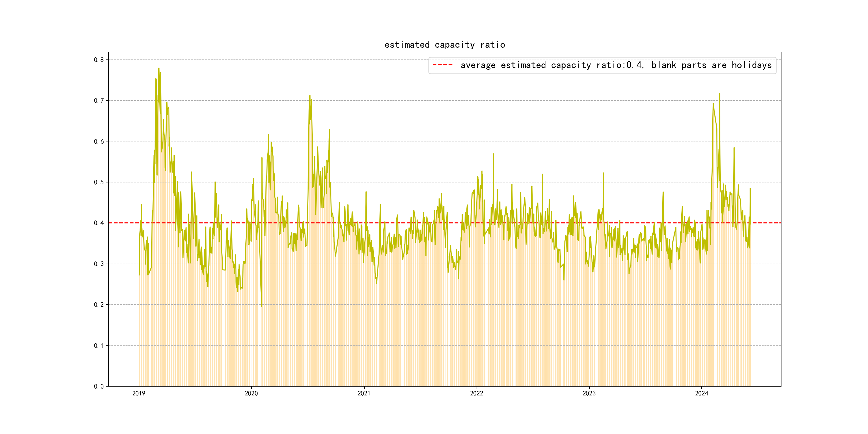The height and width of the screenshot is (434, 868).
Task: Click the 0.8 y-axis tick label
Action: (99, 60)
